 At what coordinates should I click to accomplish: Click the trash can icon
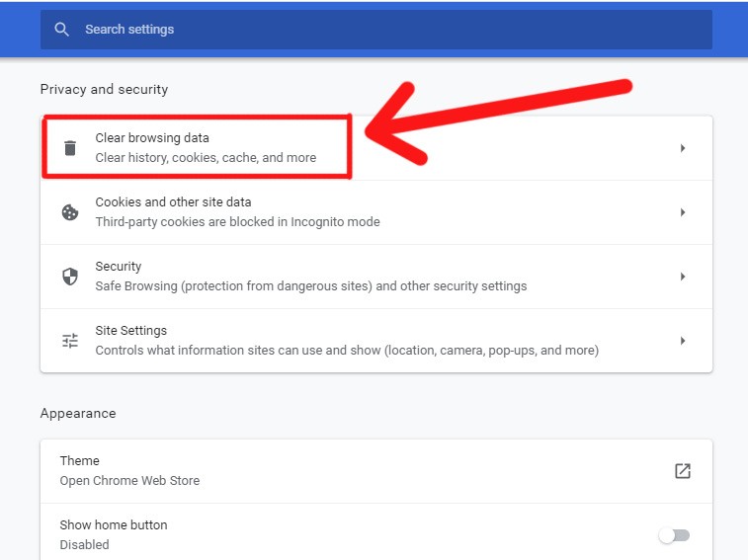(70, 148)
